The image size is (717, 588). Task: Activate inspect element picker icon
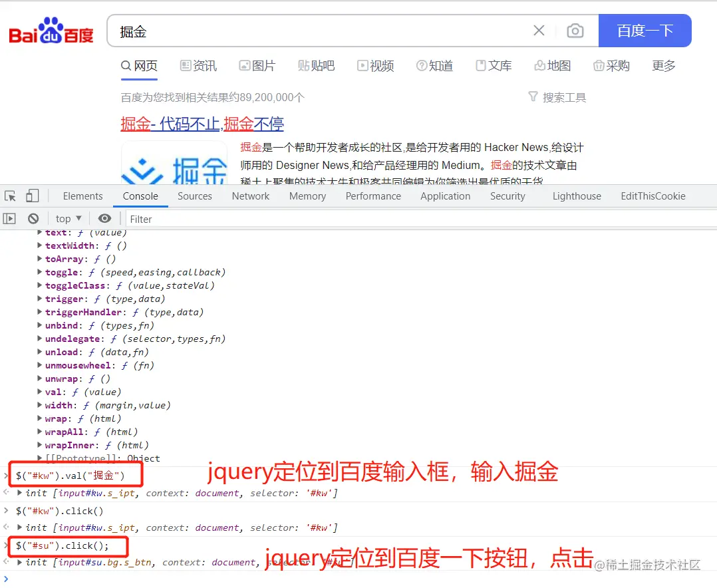tap(11, 196)
